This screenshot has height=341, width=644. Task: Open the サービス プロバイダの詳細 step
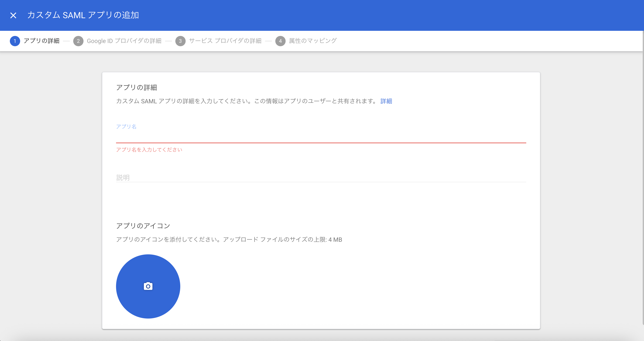(x=225, y=41)
